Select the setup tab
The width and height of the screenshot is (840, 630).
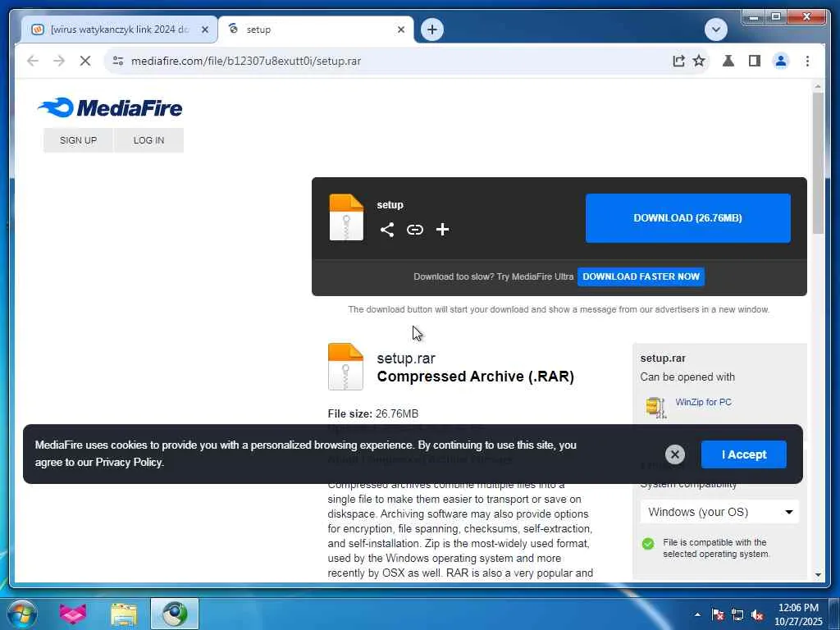(316, 30)
